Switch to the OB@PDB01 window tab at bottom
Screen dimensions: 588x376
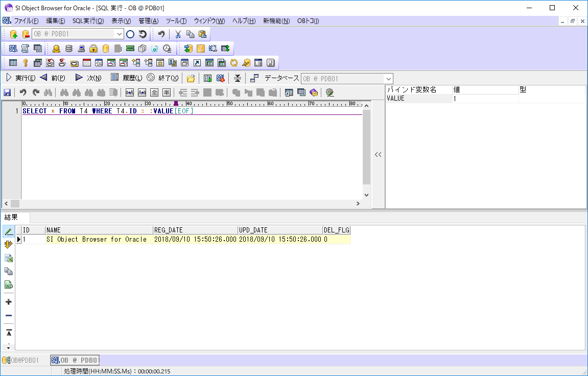point(21,360)
